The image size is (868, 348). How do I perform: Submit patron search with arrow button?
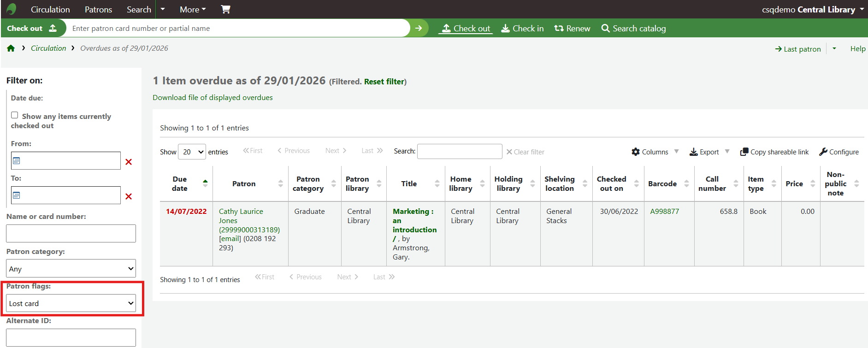point(419,28)
